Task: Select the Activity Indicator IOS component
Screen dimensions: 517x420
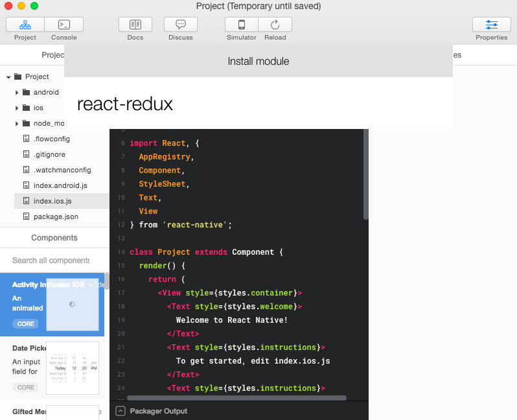Action: click(52, 305)
